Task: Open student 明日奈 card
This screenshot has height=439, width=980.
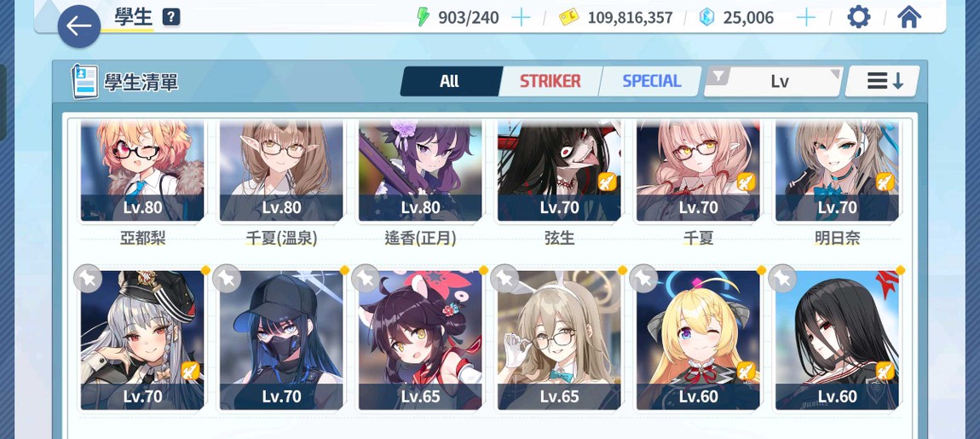Action: [837, 172]
